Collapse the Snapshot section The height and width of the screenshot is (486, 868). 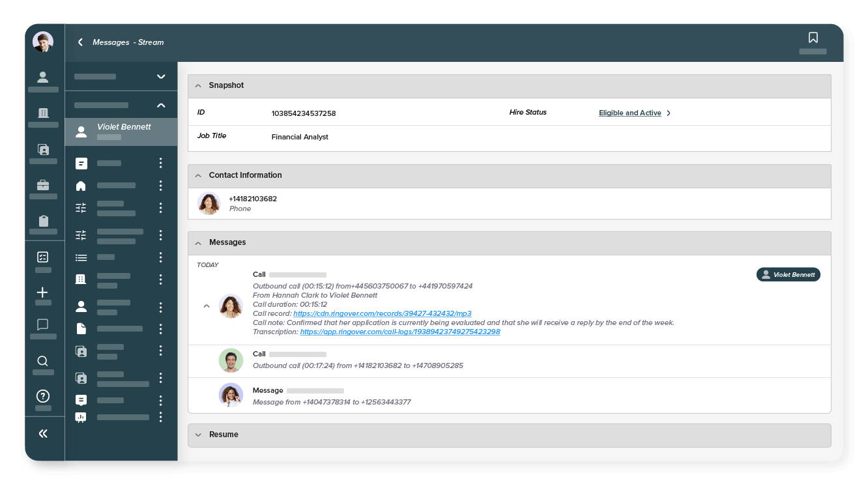pos(198,85)
